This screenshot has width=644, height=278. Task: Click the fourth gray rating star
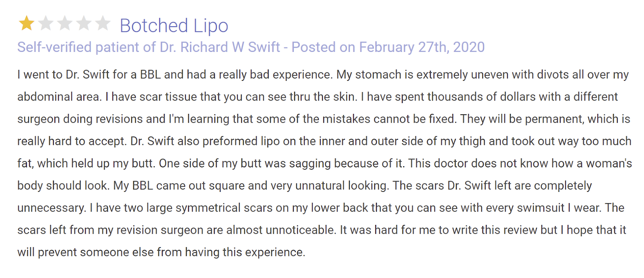click(x=84, y=23)
